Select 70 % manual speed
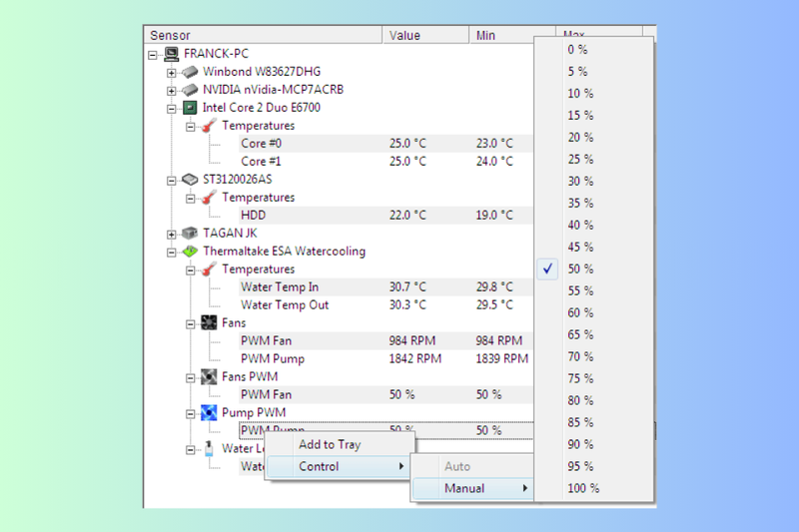Image resolution: width=799 pixels, height=532 pixels. (594, 356)
